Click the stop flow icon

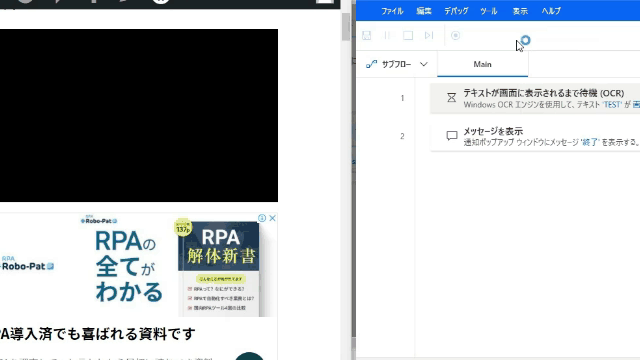click(408, 36)
